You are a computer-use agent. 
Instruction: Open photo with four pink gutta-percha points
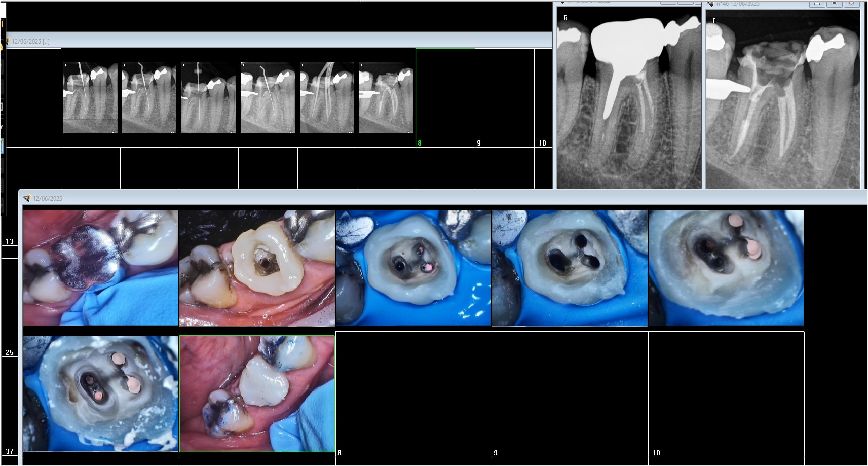(x=101, y=393)
